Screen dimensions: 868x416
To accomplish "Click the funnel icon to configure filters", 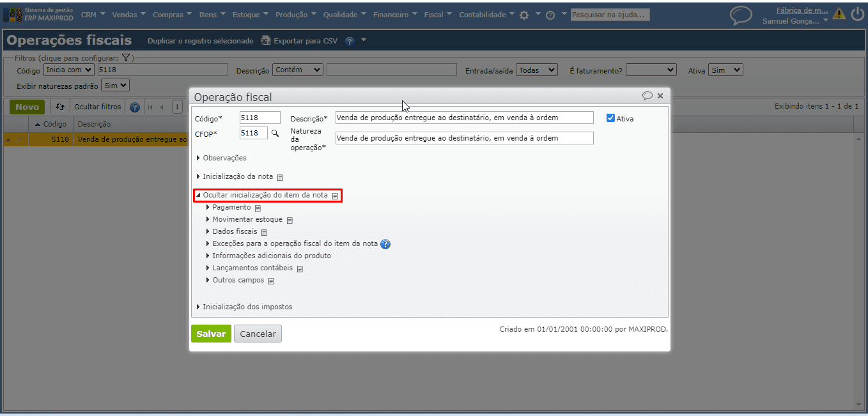I will 126,58.
